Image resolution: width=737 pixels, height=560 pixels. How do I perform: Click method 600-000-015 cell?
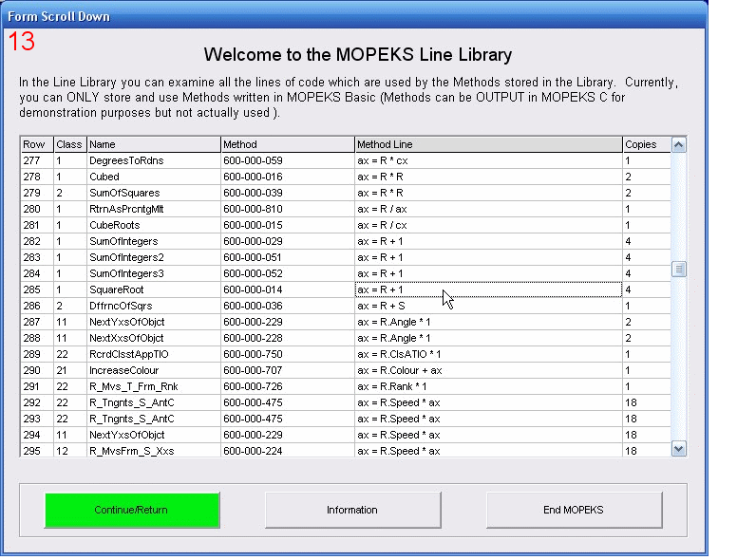[x=288, y=225]
